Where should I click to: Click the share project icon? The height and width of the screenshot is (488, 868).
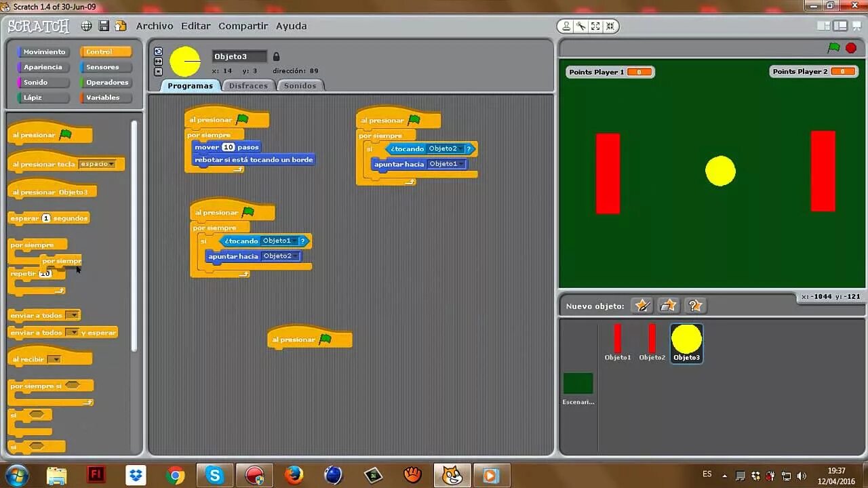[x=121, y=26]
